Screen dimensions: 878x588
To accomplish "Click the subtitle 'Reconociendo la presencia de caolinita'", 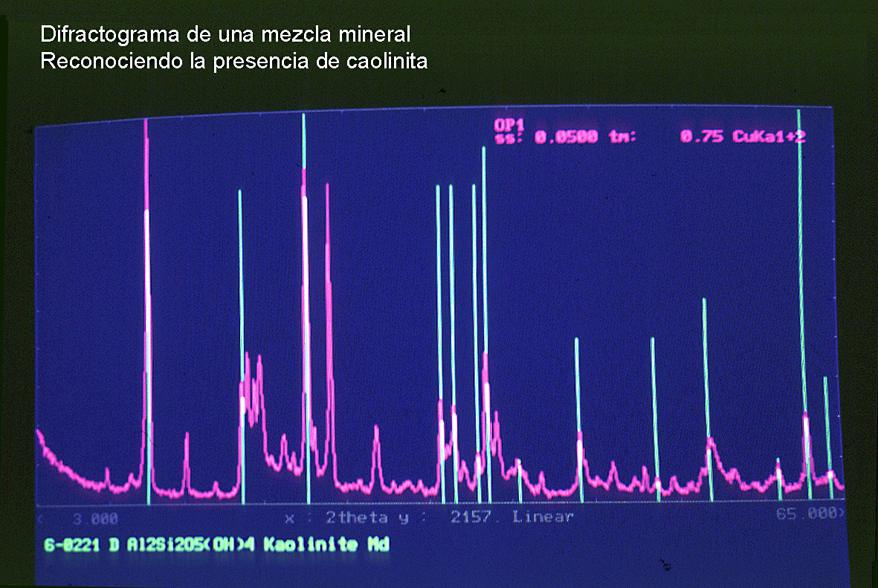I will 234,61.
